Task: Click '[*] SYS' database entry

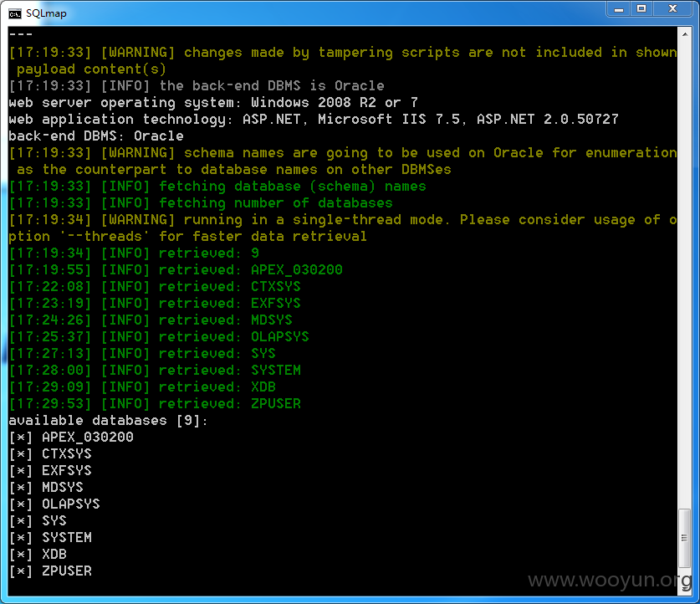Action: 38,521
